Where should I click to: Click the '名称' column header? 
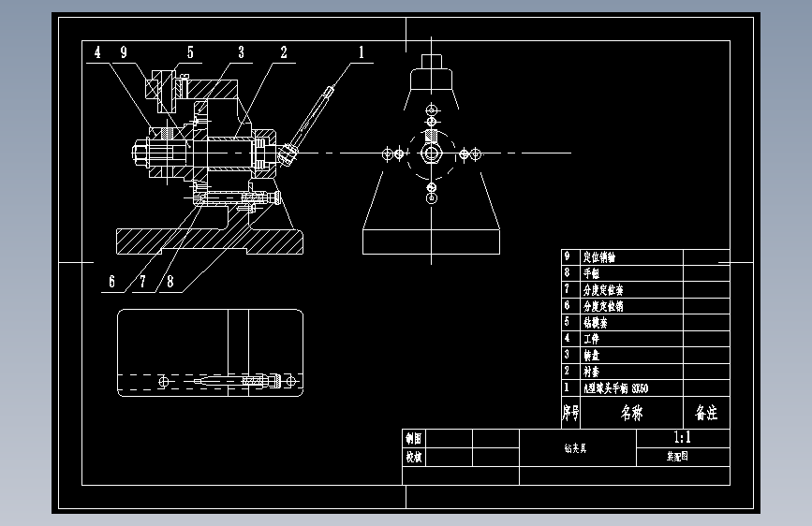[632, 413]
